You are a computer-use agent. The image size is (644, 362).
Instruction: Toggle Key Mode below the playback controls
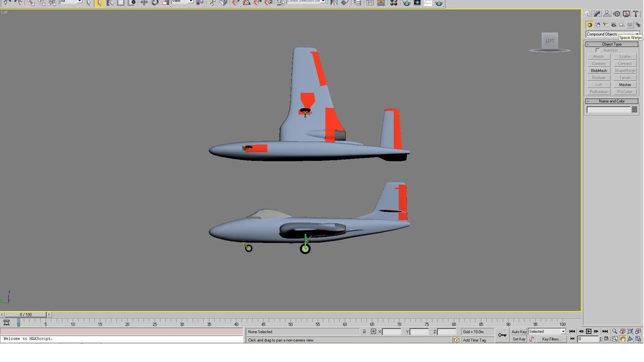click(572, 339)
